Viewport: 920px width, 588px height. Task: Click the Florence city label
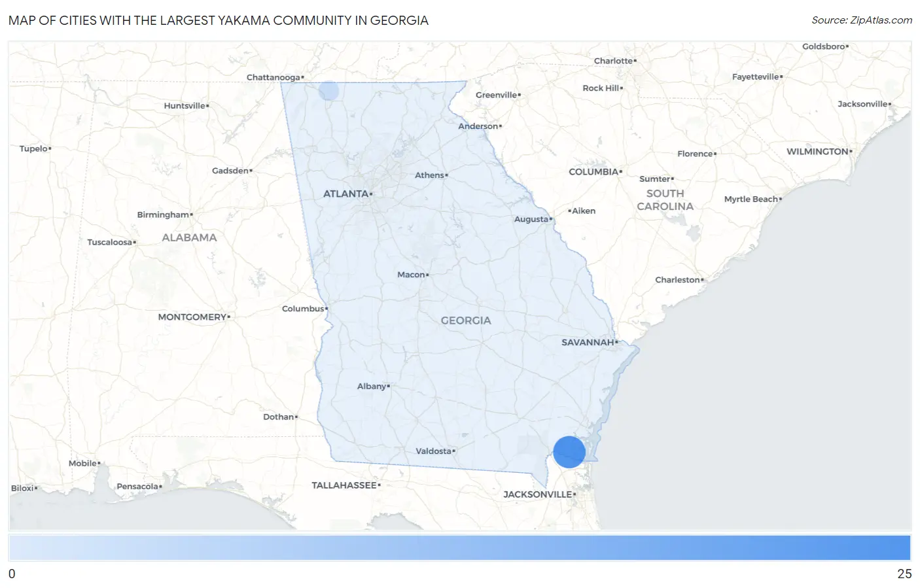pos(695,154)
